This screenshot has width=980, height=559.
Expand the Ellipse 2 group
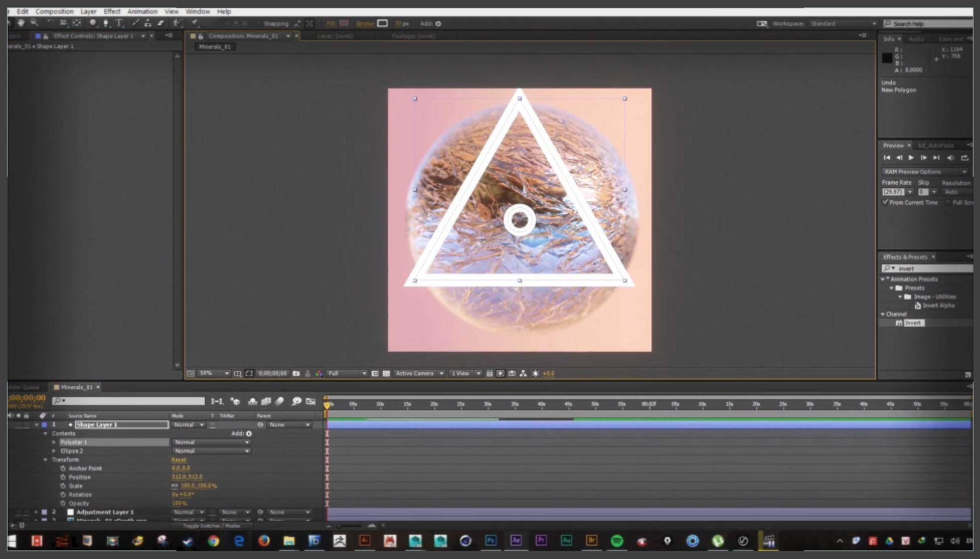54,451
